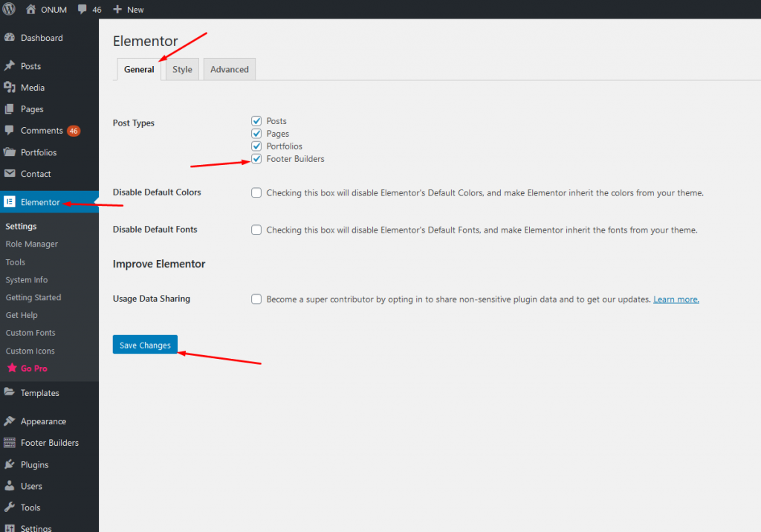Open the Advanced tab

230,69
